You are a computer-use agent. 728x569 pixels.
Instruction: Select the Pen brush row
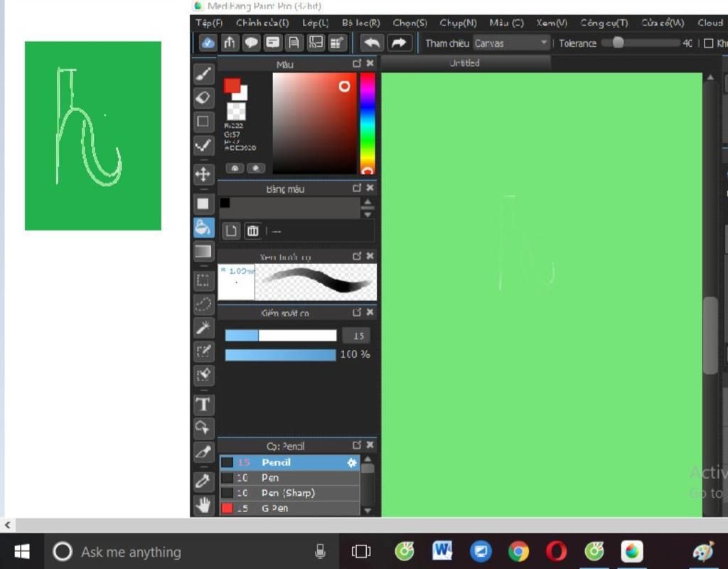290,477
